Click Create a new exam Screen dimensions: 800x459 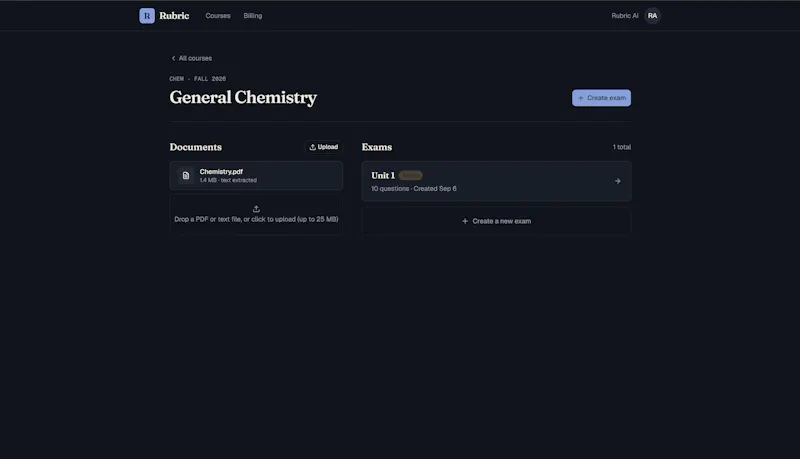(x=496, y=221)
